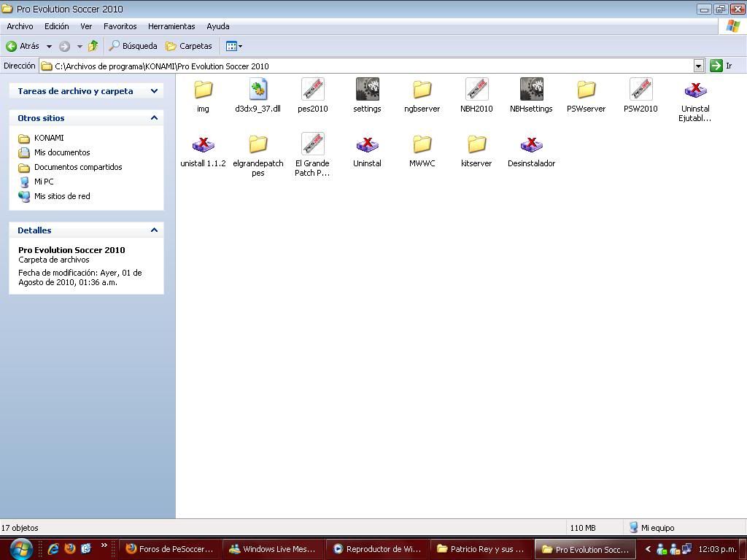Open the Edición menu

click(57, 26)
